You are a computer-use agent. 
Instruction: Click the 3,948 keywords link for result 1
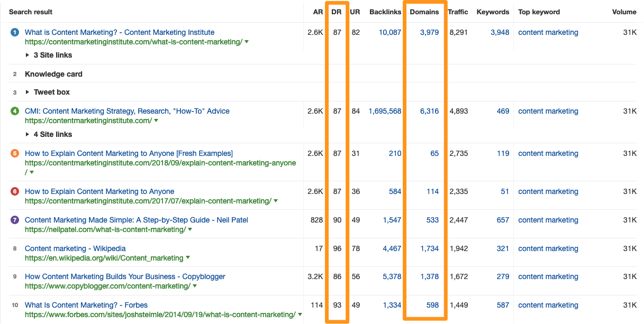(499, 32)
